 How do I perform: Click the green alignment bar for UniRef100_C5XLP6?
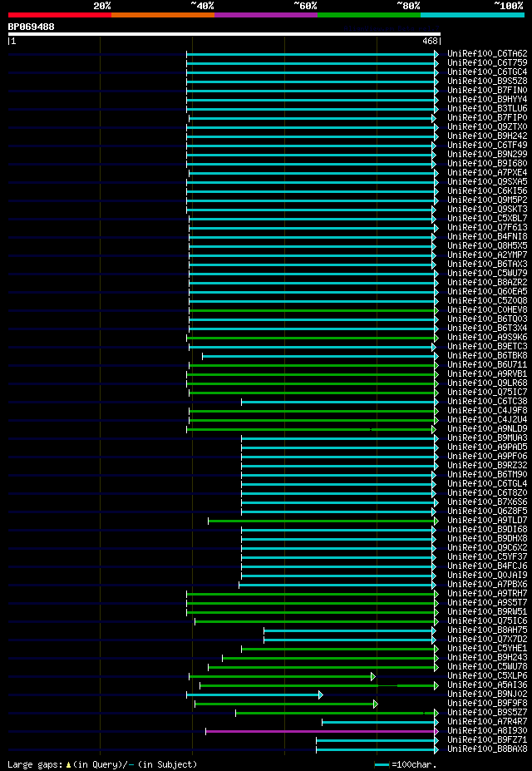tap(282, 676)
